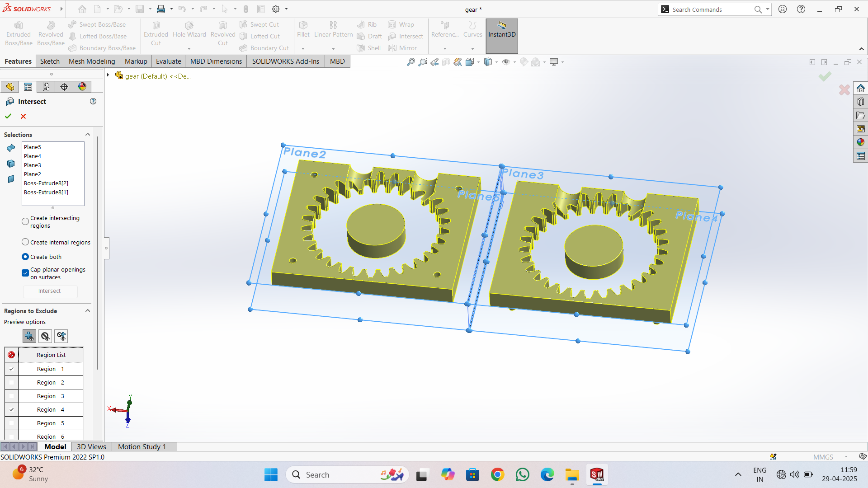Select Boss-Extrude8[2] in selections list
The image size is (868, 488).
click(46, 183)
